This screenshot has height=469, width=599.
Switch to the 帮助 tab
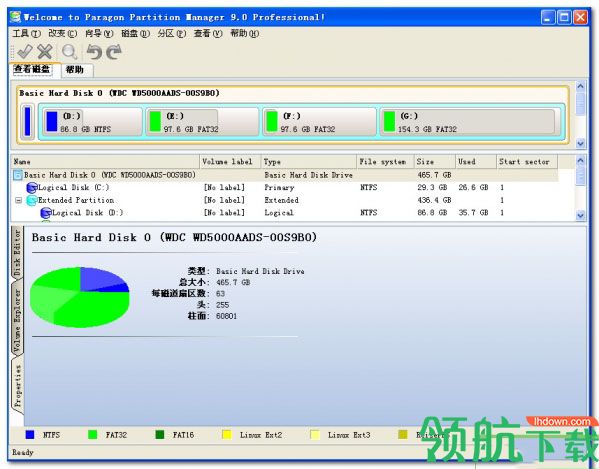pos(76,70)
